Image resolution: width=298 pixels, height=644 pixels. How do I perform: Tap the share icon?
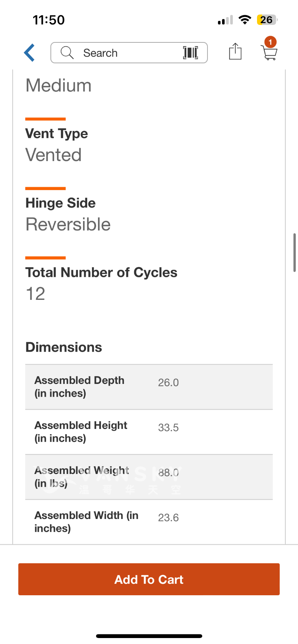coord(235,51)
